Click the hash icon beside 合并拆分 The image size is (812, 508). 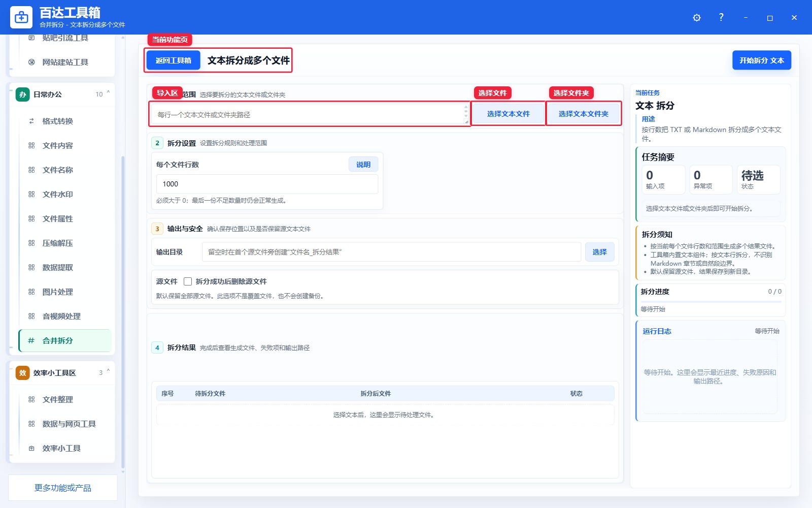point(31,340)
